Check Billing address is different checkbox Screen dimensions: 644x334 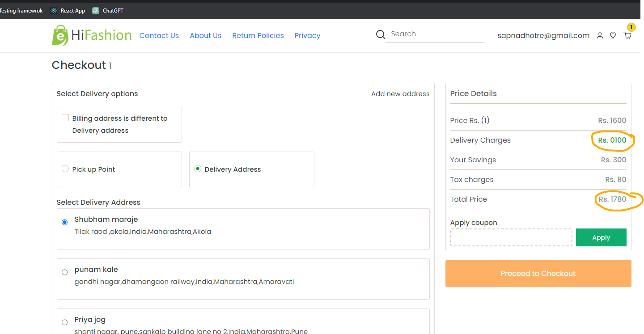[65, 118]
